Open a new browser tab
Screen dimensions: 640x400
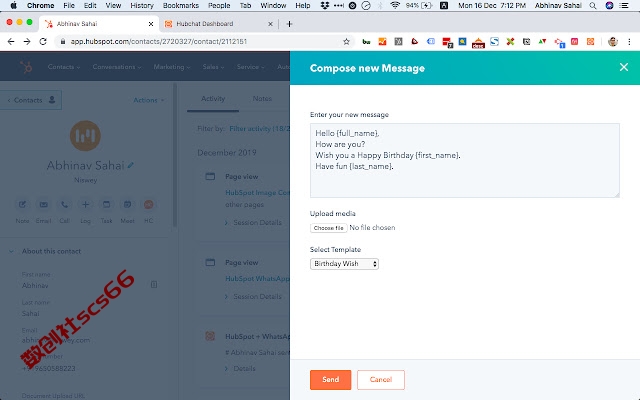(289, 24)
